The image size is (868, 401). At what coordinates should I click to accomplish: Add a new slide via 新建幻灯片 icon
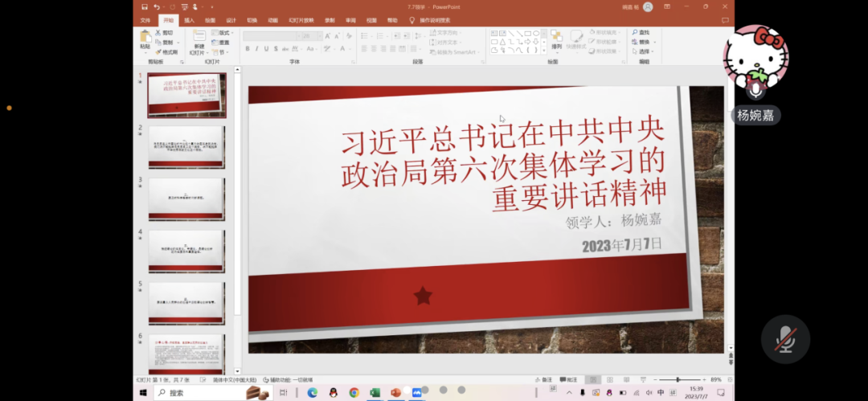[x=199, y=36]
